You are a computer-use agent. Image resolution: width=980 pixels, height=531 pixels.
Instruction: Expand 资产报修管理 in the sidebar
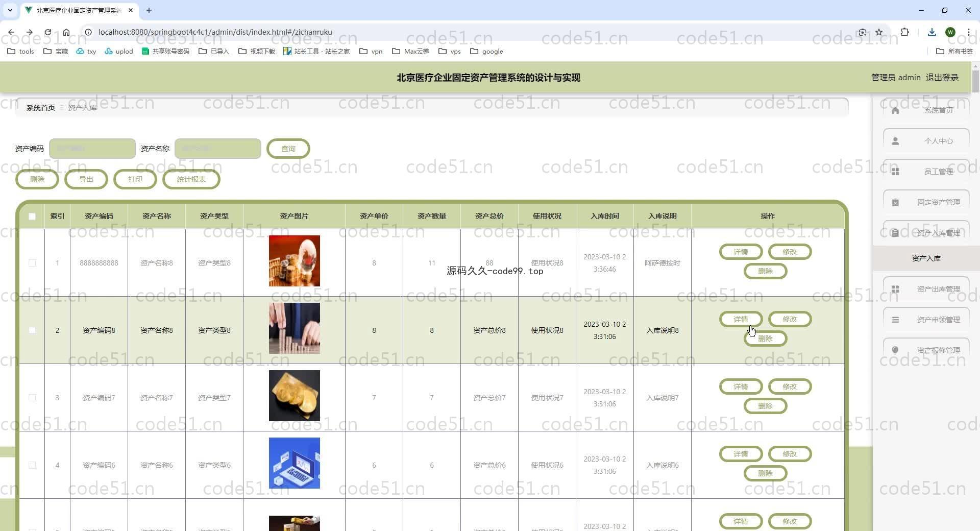(x=926, y=350)
